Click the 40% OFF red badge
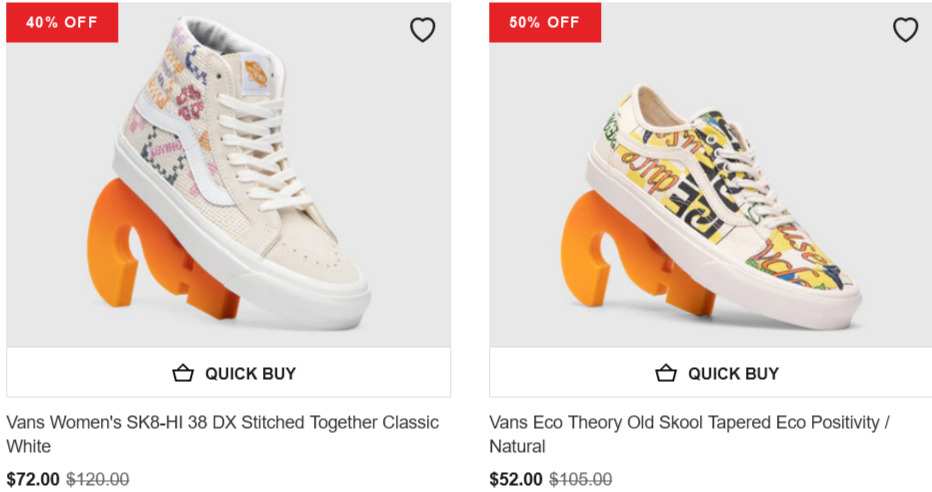This screenshot has width=932, height=492. point(62,22)
